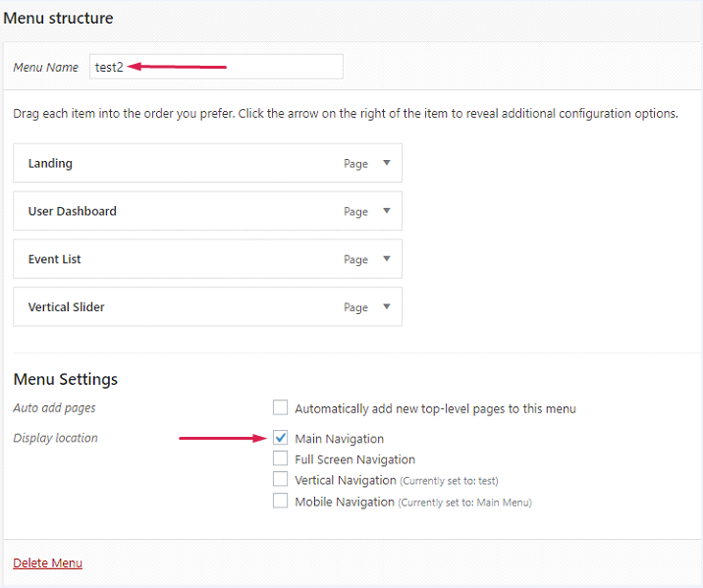
Task: Uncheck the Main Navigation checkbox
Action: tap(281, 438)
